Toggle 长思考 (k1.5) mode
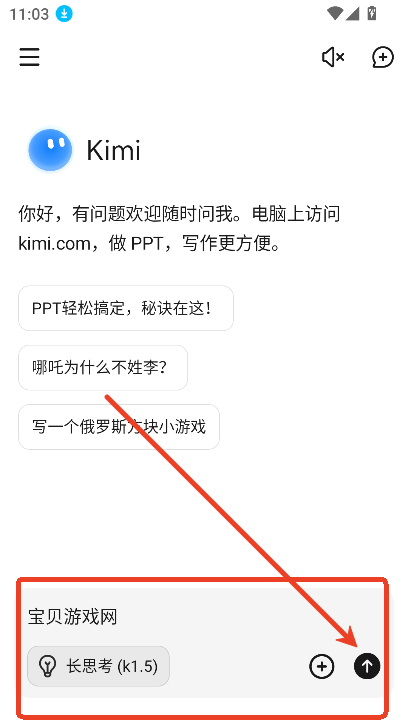Image resolution: width=408 pixels, height=725 pixels. (x=99, y=666)
